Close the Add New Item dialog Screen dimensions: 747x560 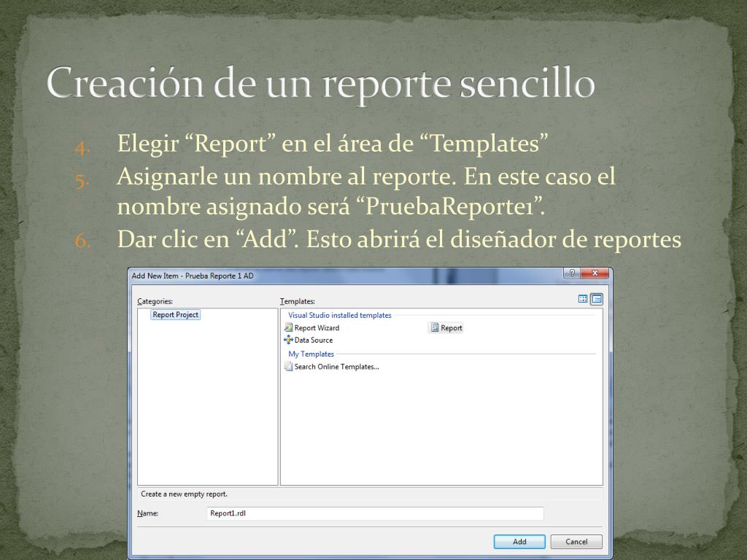(595, 273)
